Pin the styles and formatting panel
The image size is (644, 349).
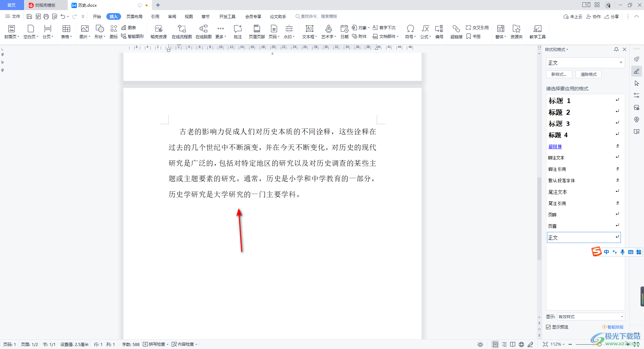point(616,49)
